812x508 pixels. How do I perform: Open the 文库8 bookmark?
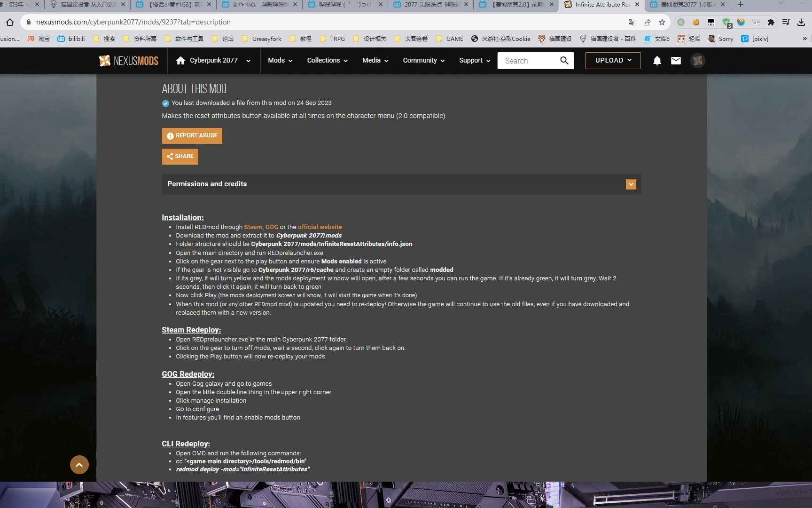point(657,39)
